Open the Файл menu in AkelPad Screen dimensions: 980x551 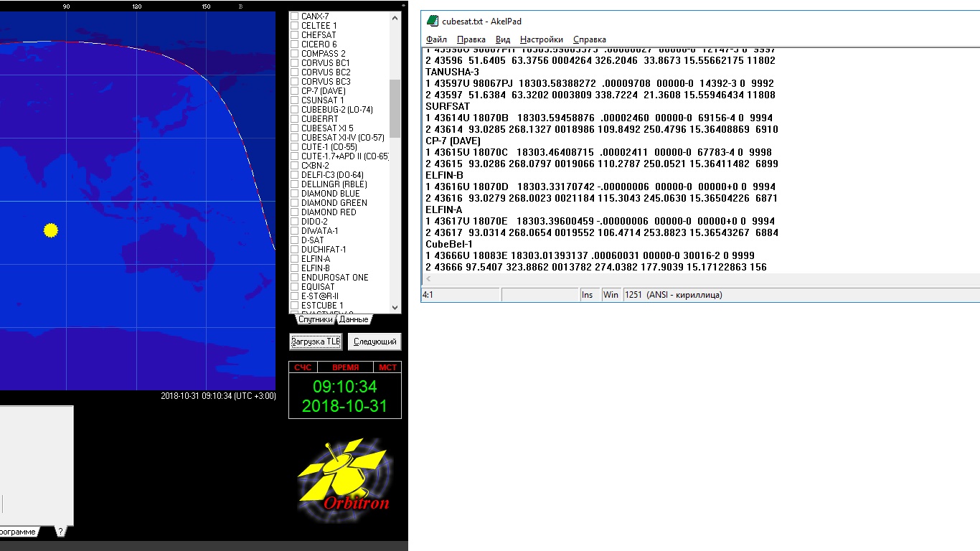436,39
